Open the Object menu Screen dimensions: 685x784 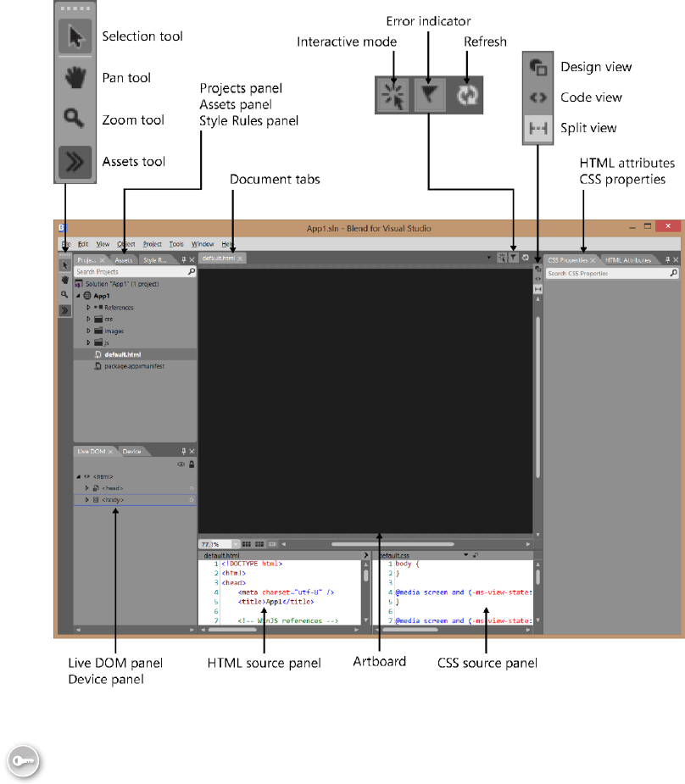[126, 244]
